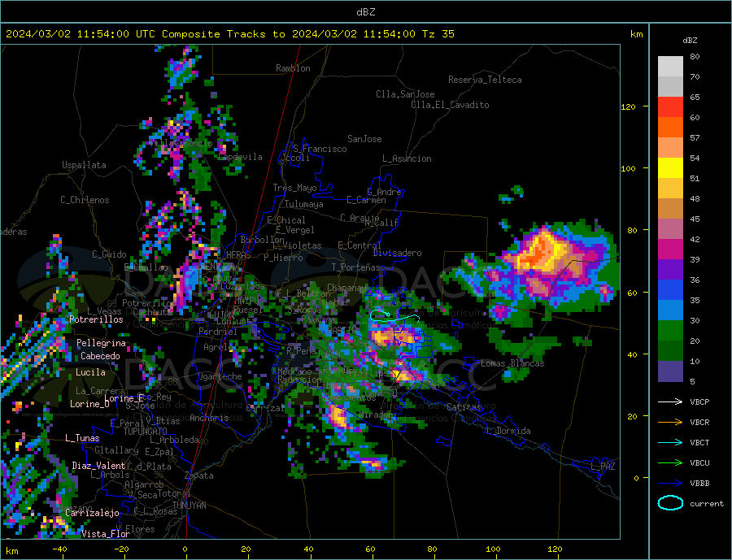Select the 51 dBZ yellow color swatch

(x=670, y=168)
